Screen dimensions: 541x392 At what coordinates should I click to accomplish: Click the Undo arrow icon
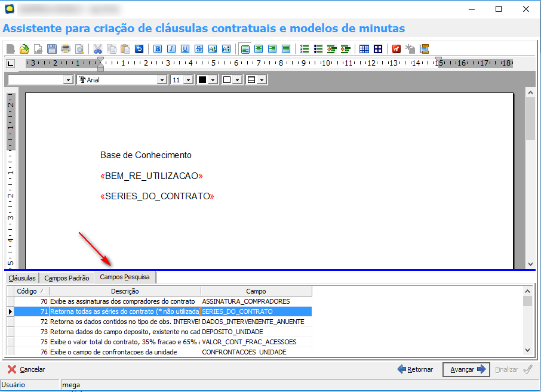[x=139, y=49]
